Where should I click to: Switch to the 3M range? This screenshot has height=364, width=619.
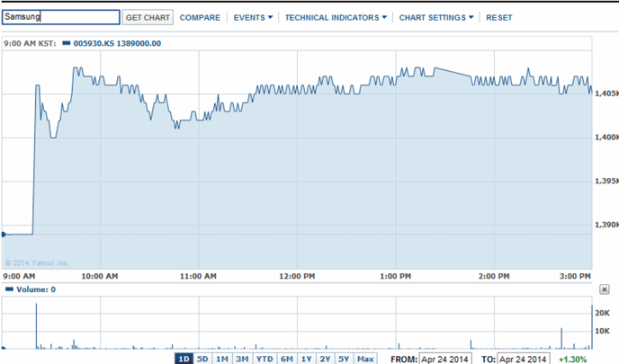click(242, 359)
